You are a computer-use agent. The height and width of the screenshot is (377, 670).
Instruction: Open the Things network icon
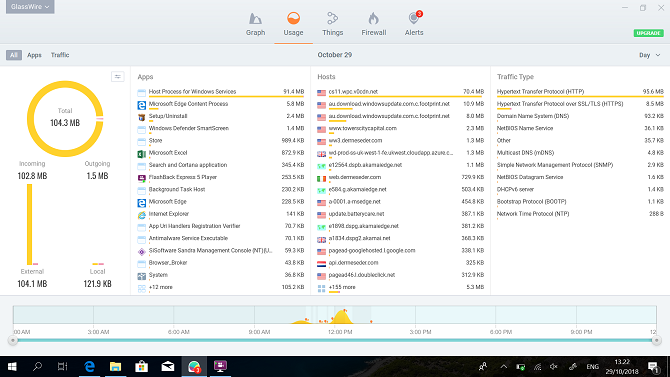tap(332, 18)
